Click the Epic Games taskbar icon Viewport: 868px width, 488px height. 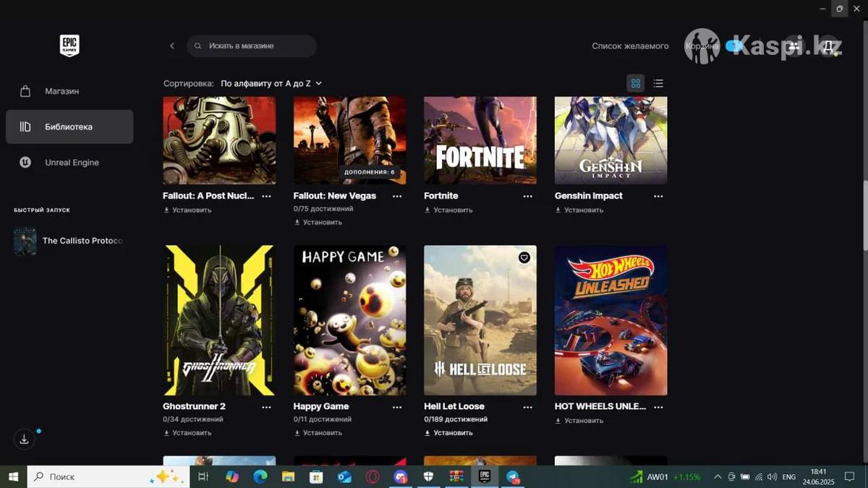pos(485,476)
